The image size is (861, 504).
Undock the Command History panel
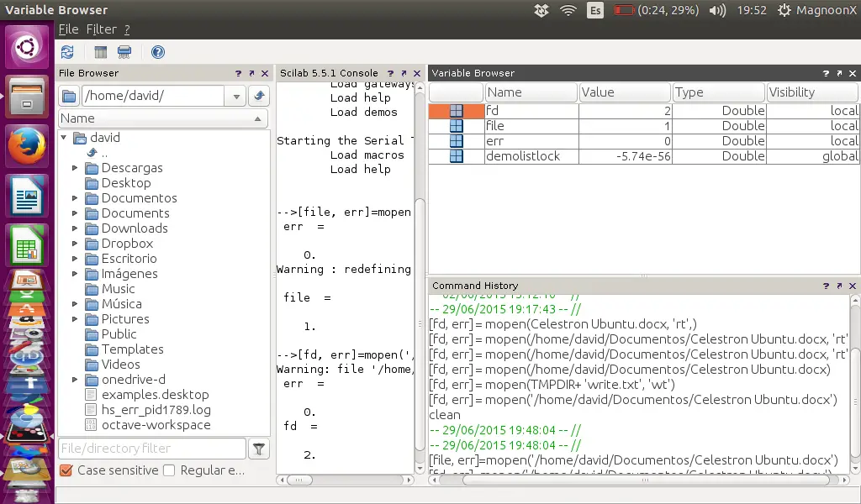point(839,286)
